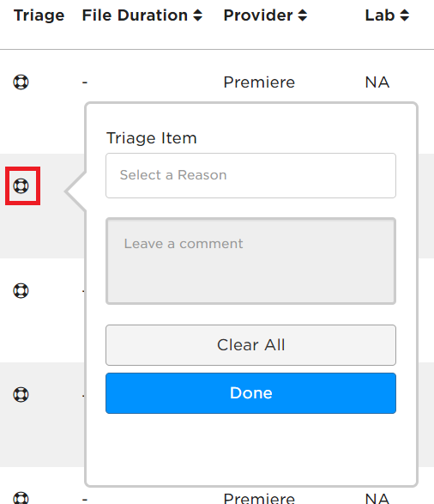The image size is (434, 504).
Task: Click the Clear All button
Action: pos(250,345)
